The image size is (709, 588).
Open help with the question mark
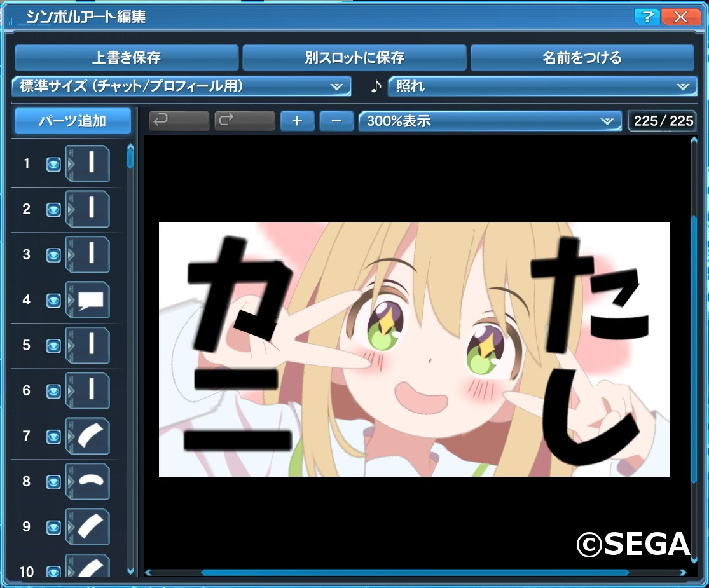point(647,17)
